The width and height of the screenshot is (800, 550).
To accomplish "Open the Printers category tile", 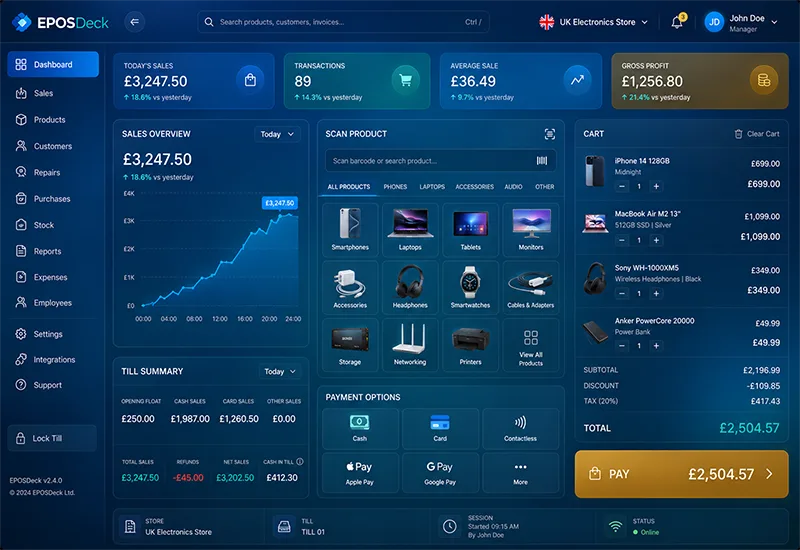I will click(x=470, y=344).
